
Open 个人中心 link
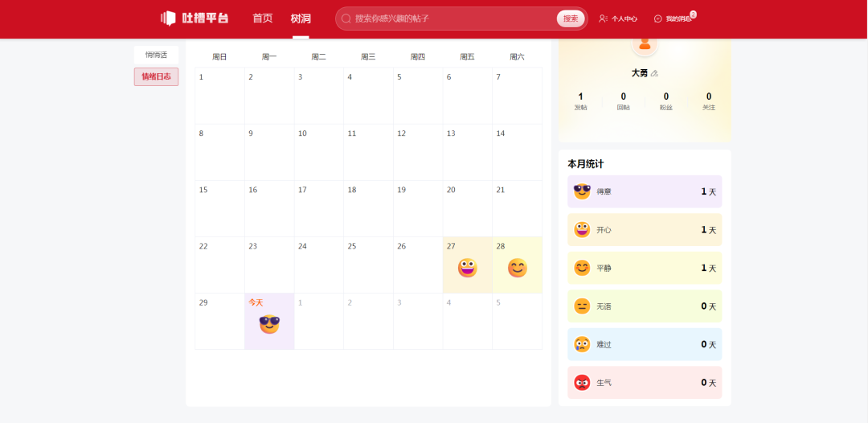624,18
